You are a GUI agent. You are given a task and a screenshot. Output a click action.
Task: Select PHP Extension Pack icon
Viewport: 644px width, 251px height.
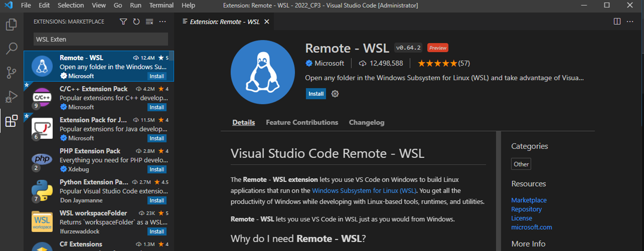click(42, 159)
